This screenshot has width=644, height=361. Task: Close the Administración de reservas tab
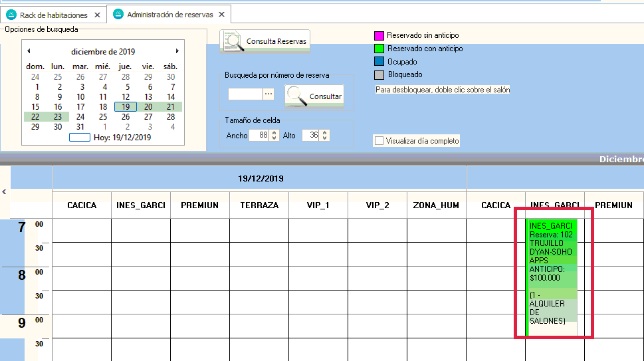(x=221, y=14)
